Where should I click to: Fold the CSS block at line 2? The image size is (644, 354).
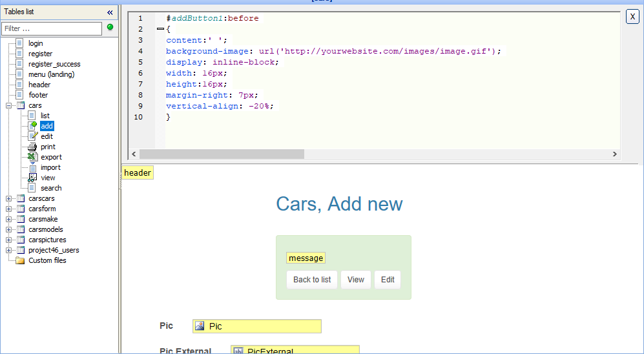(x=160, y=29)
